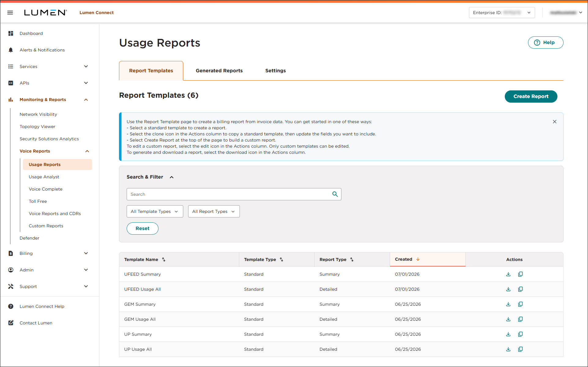
Task: Open Defender in sidebar
Action: 29,238
